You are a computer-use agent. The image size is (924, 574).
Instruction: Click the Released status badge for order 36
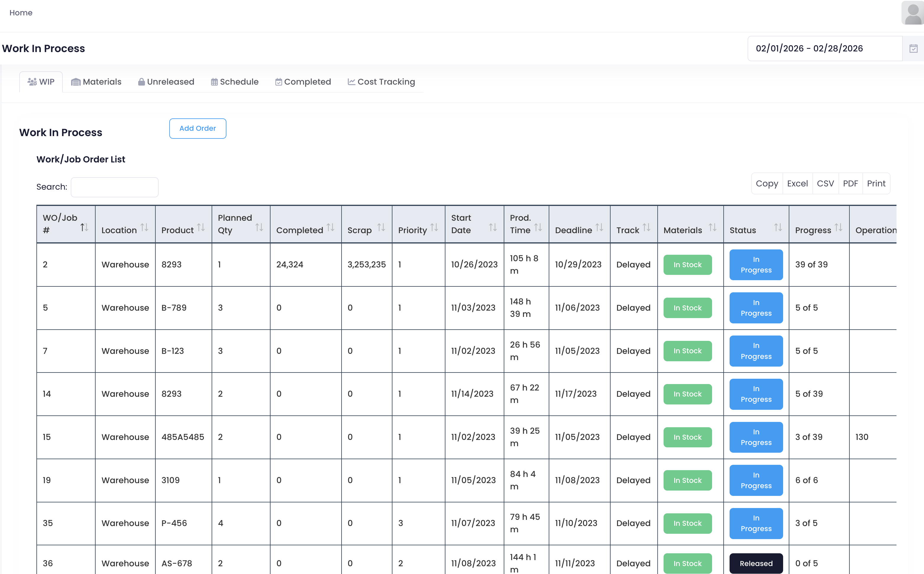point(755,563)
